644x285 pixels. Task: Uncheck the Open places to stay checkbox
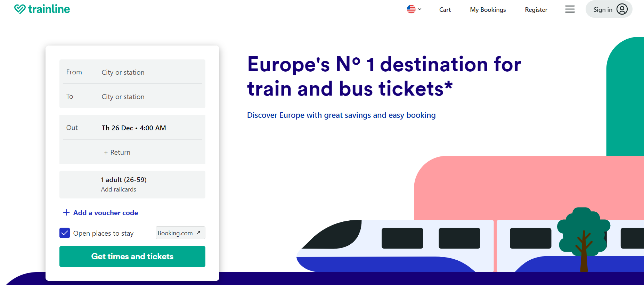[65, 233]
